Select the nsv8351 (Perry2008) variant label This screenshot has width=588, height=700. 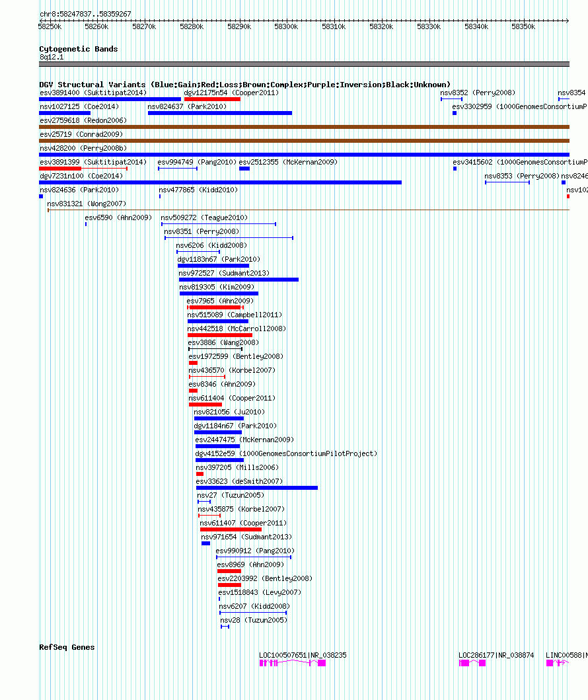click(x=202, y=232)
